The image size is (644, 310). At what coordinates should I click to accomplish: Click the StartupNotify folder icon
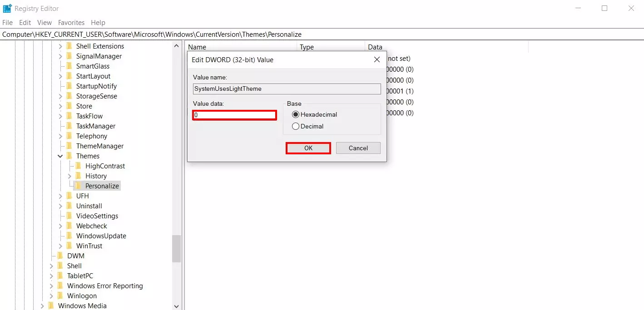click(69, 86)
